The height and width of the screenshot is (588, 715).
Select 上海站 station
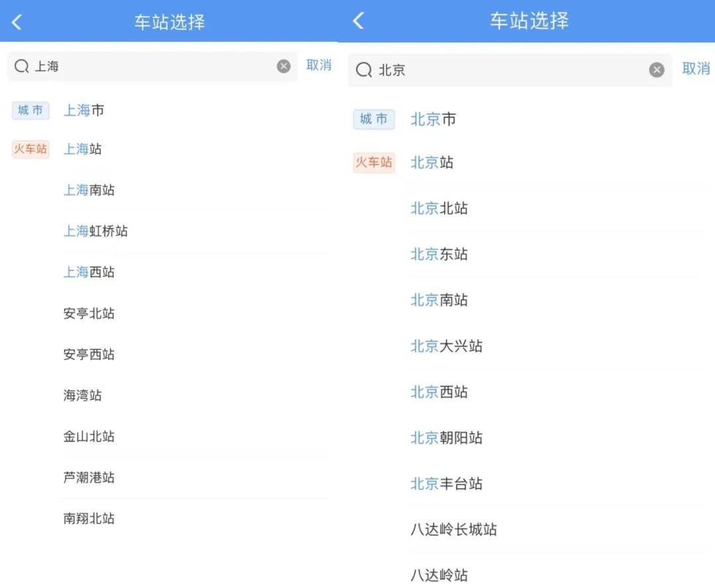[x=83, y=149]
